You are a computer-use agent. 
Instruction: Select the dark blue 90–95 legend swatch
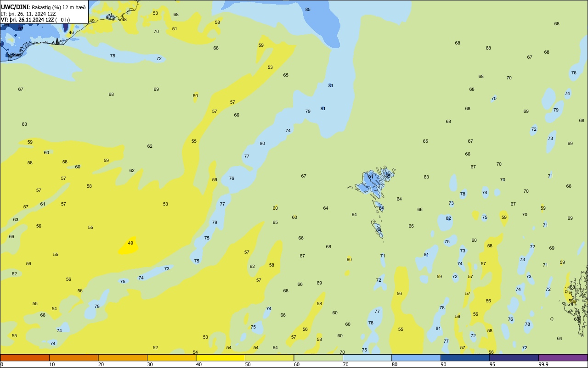coord(465,357)
